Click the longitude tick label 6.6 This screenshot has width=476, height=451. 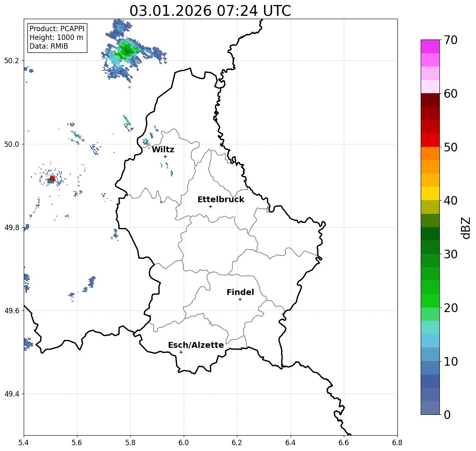[x=344, y=443]
